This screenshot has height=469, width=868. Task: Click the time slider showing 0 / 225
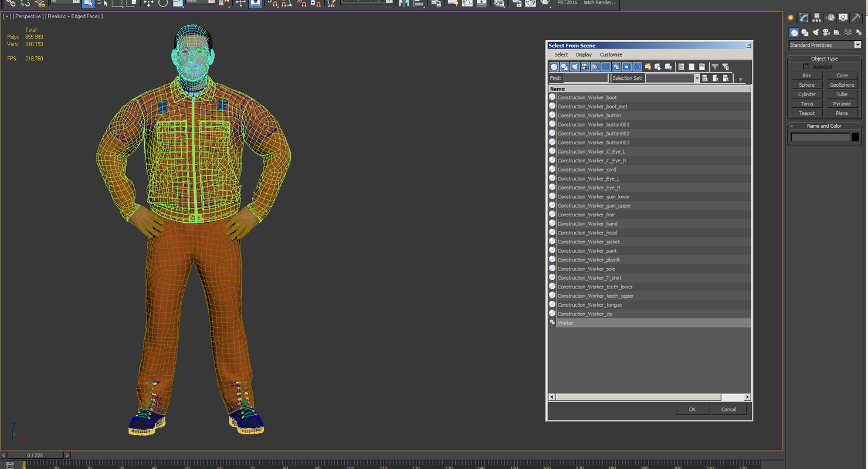[x=35, y=455]
